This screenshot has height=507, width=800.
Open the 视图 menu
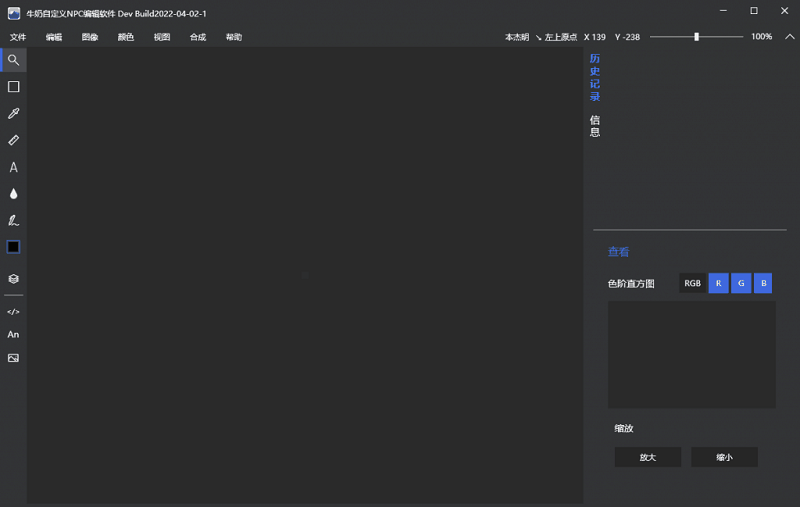[x=162, y=37]
